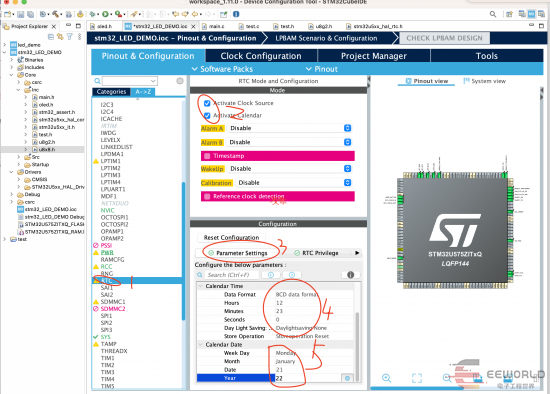
Task: Switch to the Clock Configuration tab
Action: pos(261,56)
